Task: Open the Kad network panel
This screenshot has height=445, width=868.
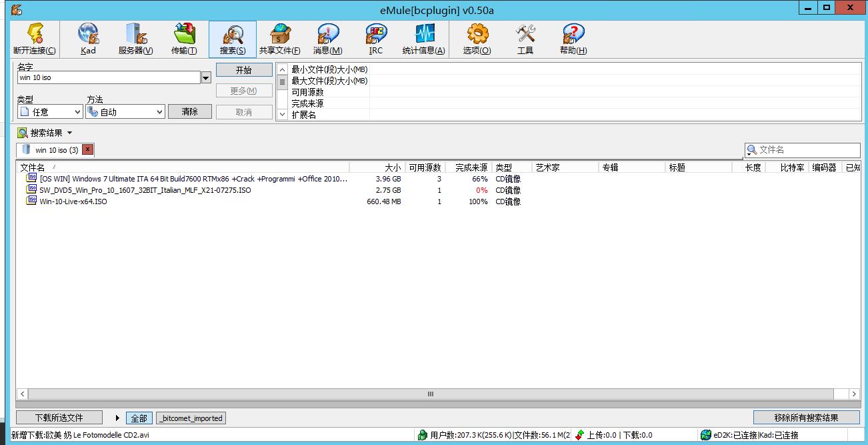Action: pos(88,39)
